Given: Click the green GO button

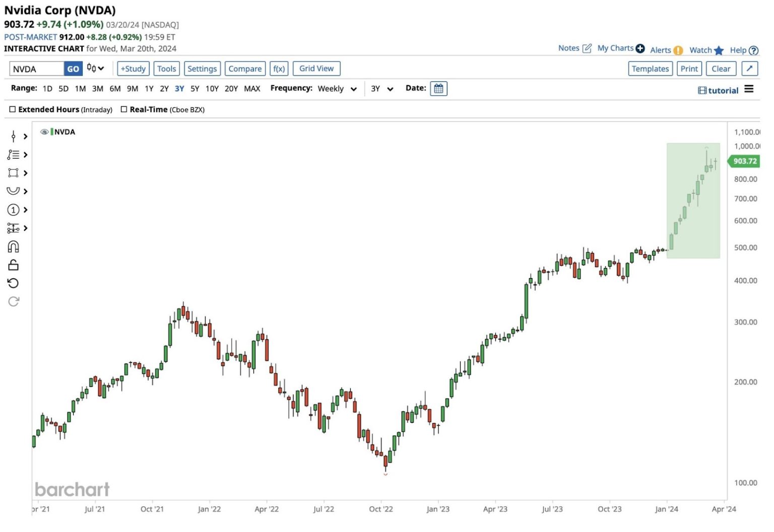Looking at the screenshot, I should click(73, 69).
